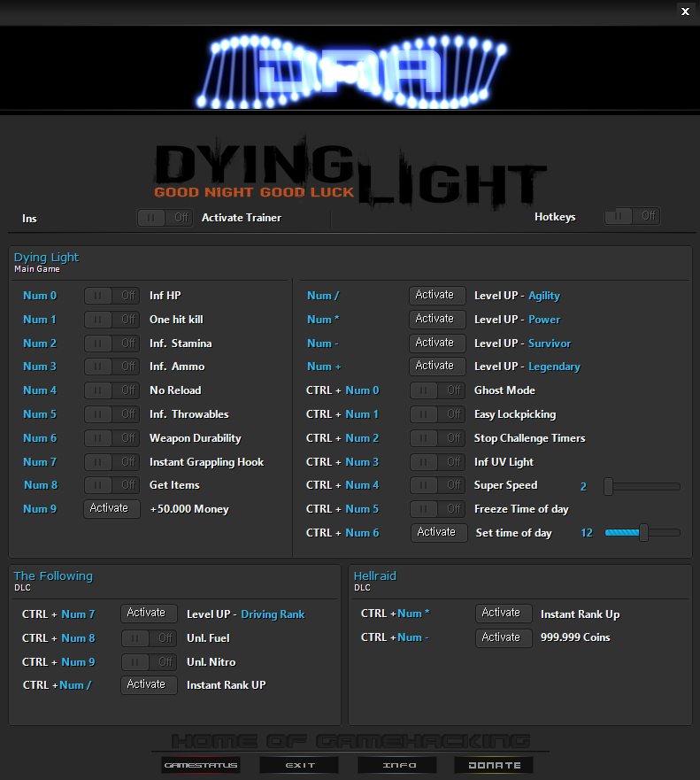700x780 pixels.
Task: Turn on Inf. Stamina switch
Action: pyautogui.click(x=112, y=344)
